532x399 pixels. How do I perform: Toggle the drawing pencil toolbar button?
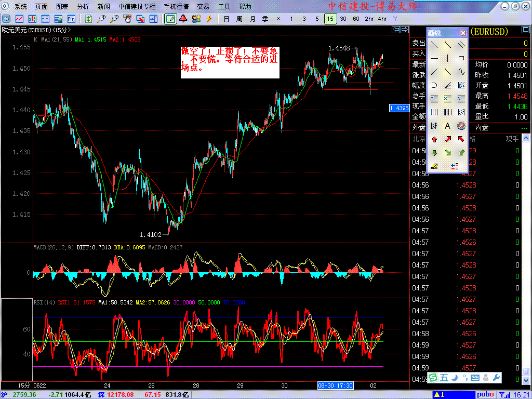point(170,19)
